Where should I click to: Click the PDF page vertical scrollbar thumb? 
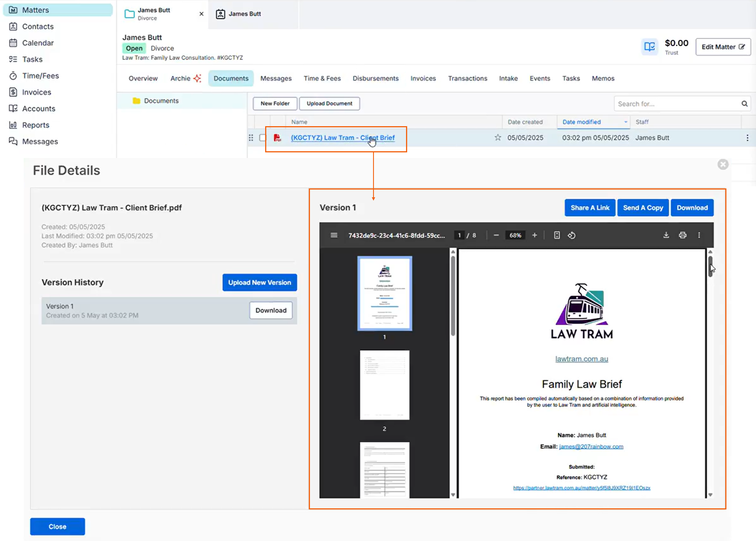[710, 266]
